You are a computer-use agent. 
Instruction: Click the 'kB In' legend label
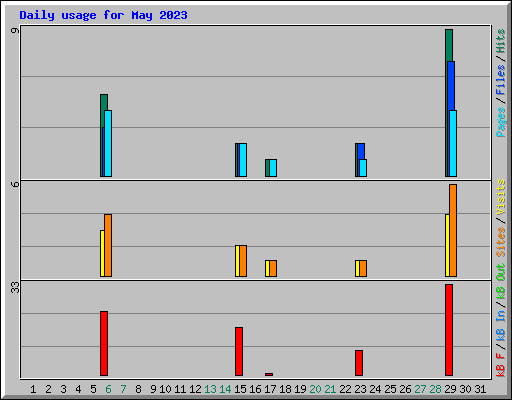pyautogui.click(x=501, y=325)
